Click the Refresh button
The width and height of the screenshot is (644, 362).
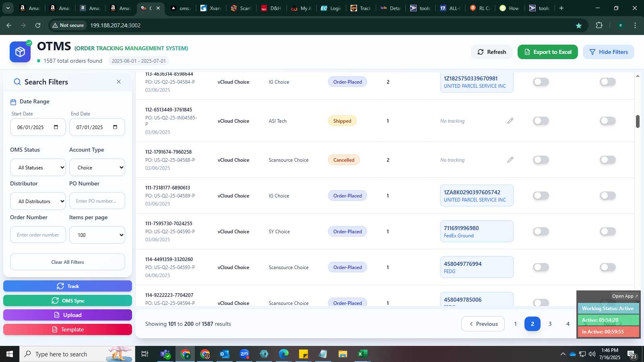pos(492,52)
